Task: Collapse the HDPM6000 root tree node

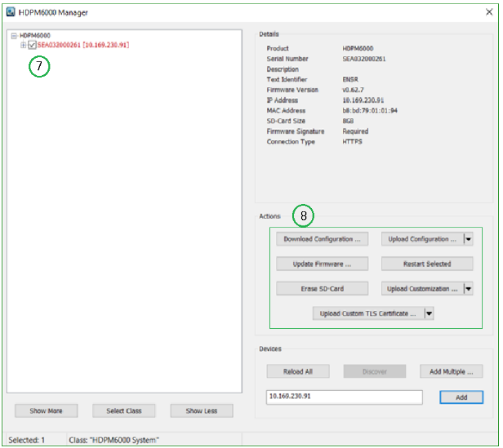Action: [x=14, y=36]
